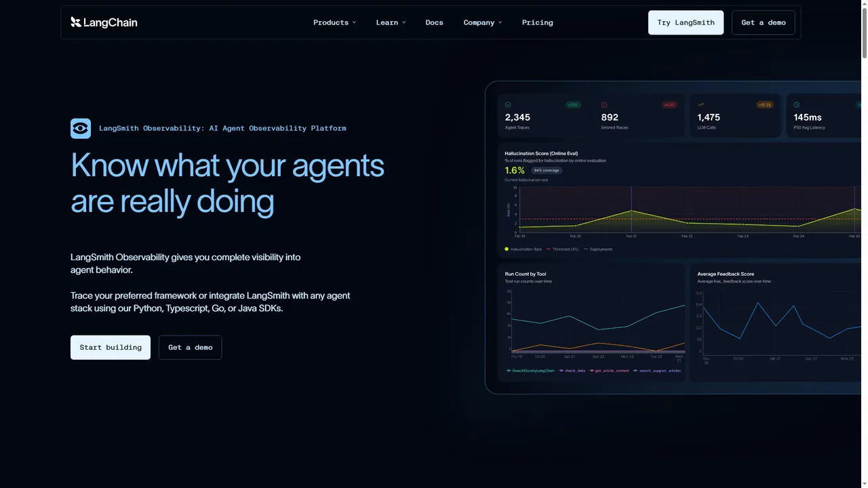Expand the Company dropdown menu
The width and height of the screenshot is (868, 488).
coord(483,22)
